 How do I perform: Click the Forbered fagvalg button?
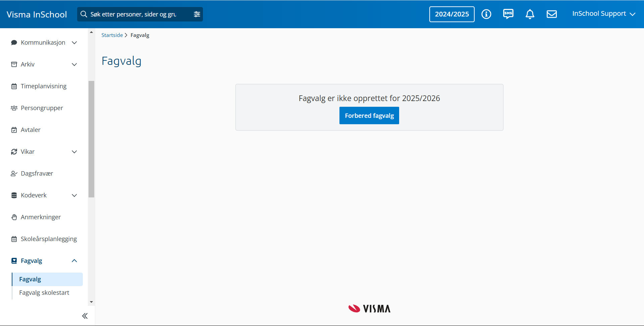[x=369, y=115]
